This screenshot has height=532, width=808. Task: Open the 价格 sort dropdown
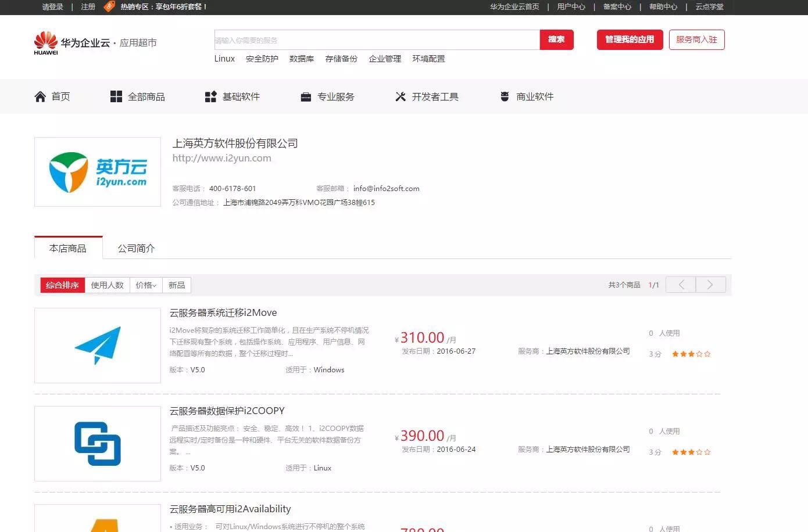(146, 285)
